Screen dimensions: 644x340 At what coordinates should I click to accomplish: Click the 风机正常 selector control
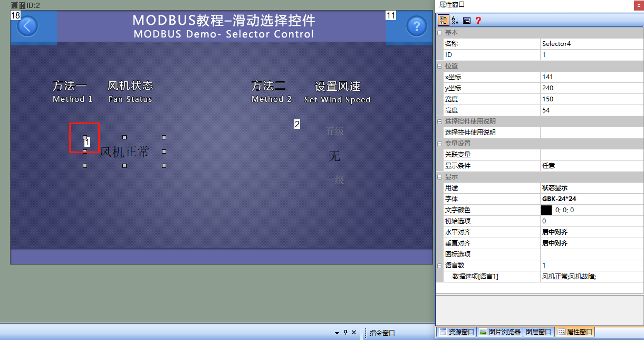(x=124, y=152)
